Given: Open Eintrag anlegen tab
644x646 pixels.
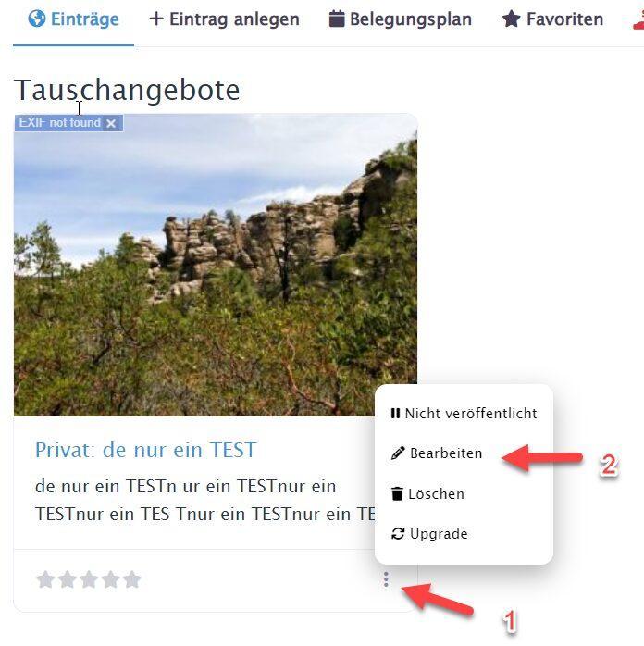Looking at the screenshot, I should click(x=225, y=19).
